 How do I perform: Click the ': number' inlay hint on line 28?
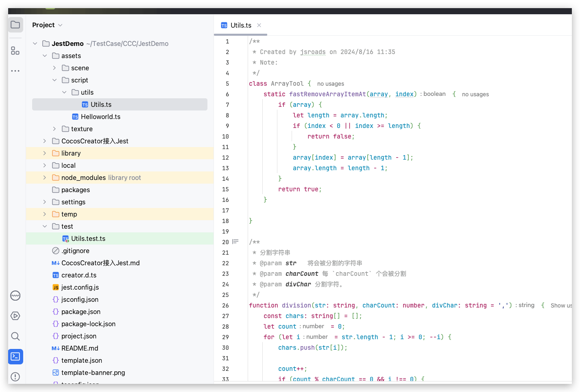pos(312,326)
